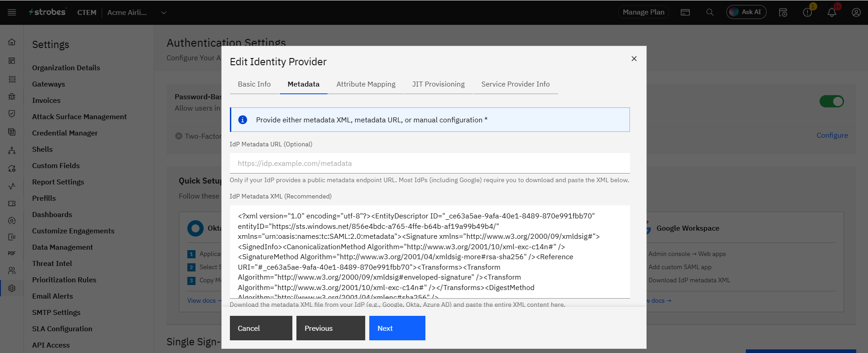Image resolution: width=868 pixels, height=353 pixels.
Task: Click the Ask AI button
Action: click(x=746, y=12)
